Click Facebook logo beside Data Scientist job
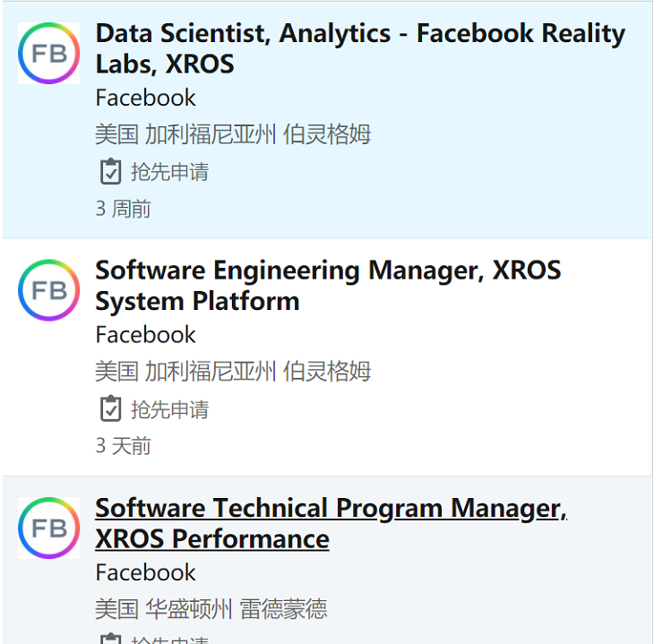This screenshot has width=654, height=644. point(49,54)
